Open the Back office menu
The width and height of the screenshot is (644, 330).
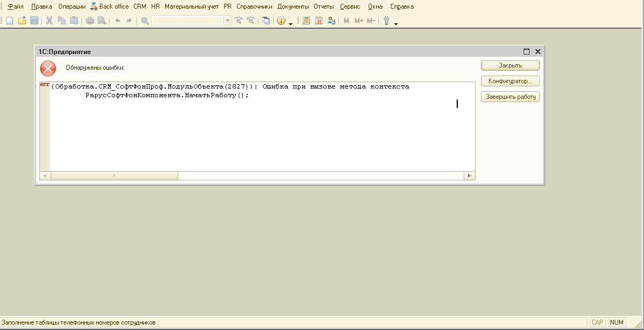(109, 6)
